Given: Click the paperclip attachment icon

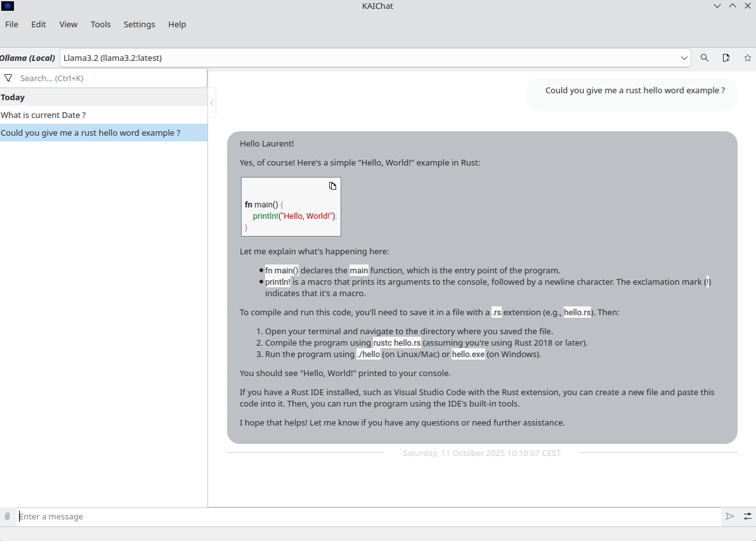Looking at the screenshot, I should [8, 516].
